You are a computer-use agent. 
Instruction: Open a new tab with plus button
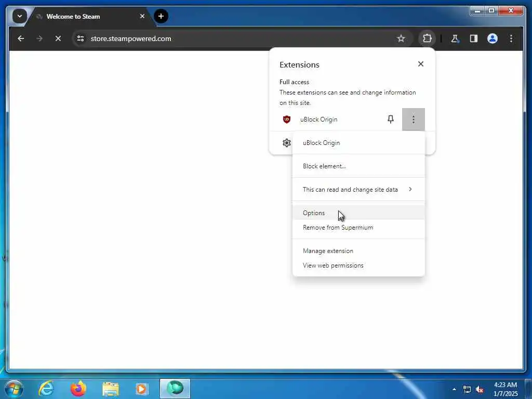pos(161,16)
